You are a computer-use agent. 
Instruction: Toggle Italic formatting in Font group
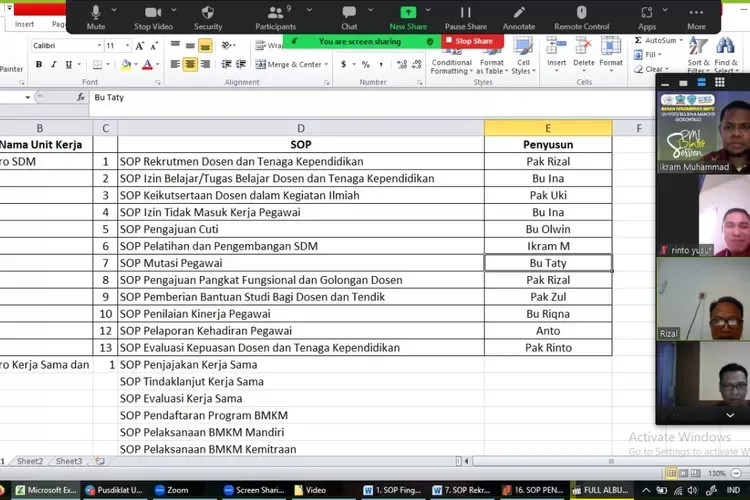tap(54, 64)
